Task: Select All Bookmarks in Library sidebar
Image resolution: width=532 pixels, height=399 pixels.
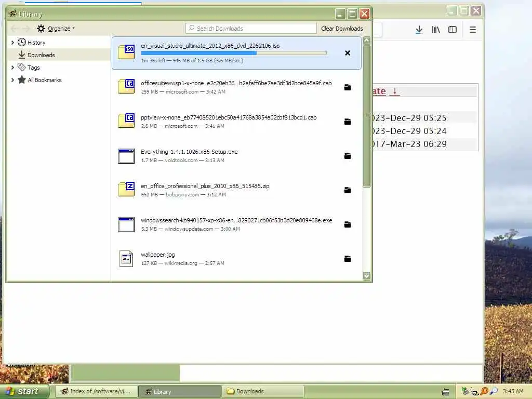Action: pyautogui.click(x=45, y=80)
